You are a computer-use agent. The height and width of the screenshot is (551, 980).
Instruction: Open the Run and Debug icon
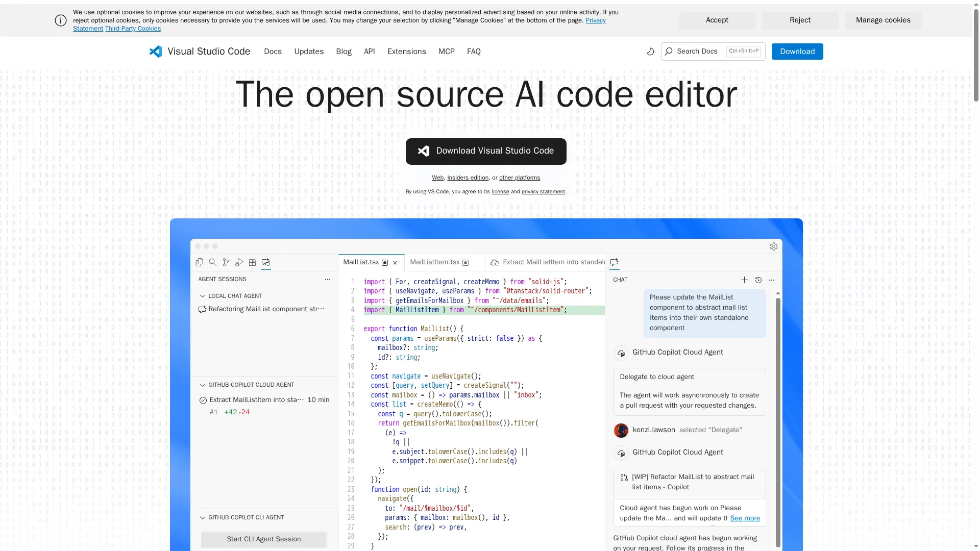[239, 262]
